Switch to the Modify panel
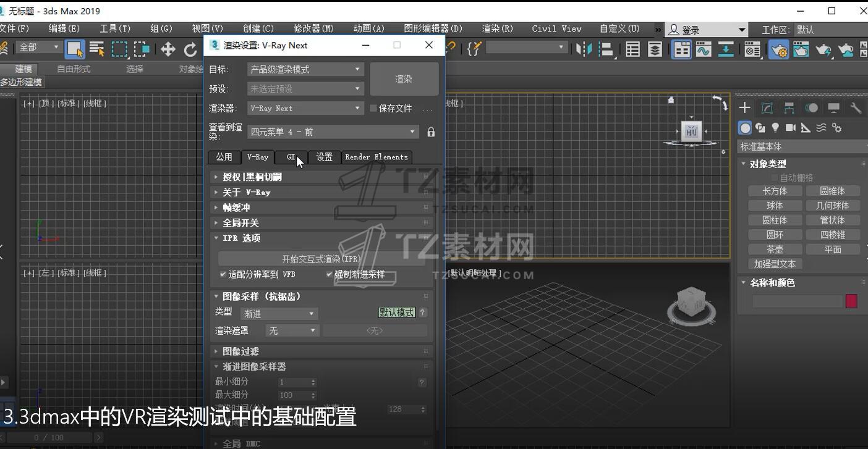 (x=767, y=108)
